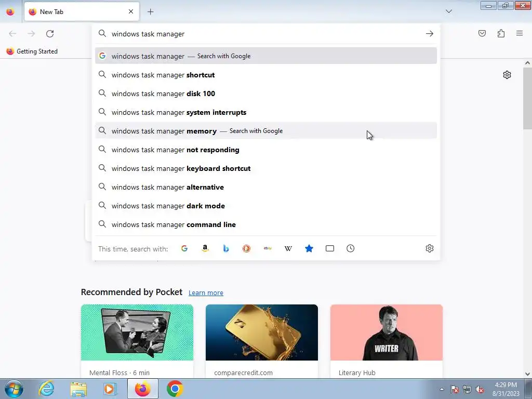This screenshot has height=399, width=532.
Task: Switch to Firefox taskbar button
Action: [x=142, y=389]
